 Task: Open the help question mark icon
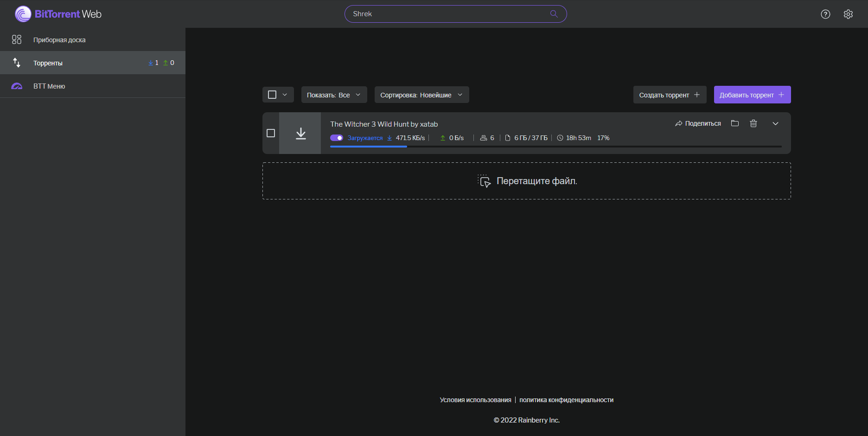[x=825, y=14]
